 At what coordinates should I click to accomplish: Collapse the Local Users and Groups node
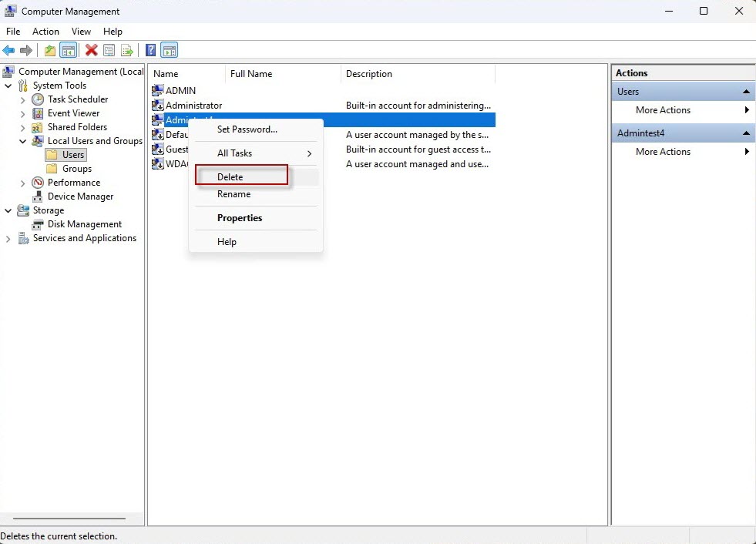tap(22, 141)
